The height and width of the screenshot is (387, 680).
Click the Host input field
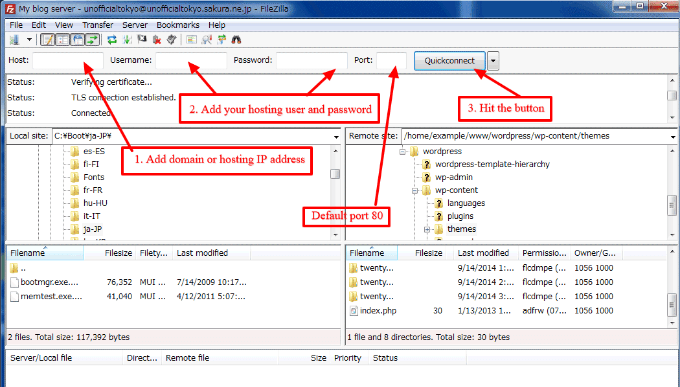(x=68, y=60)
